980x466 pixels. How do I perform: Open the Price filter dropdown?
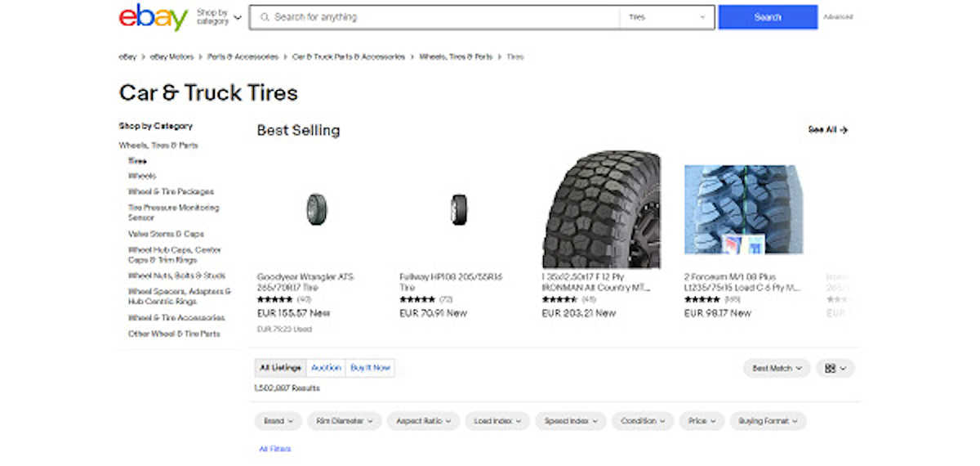pyautogui.click(x=702, y=421)
